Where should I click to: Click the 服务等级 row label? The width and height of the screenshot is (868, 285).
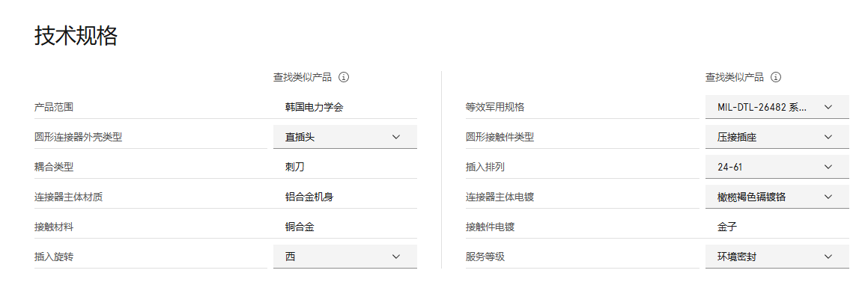click(485, 257)
